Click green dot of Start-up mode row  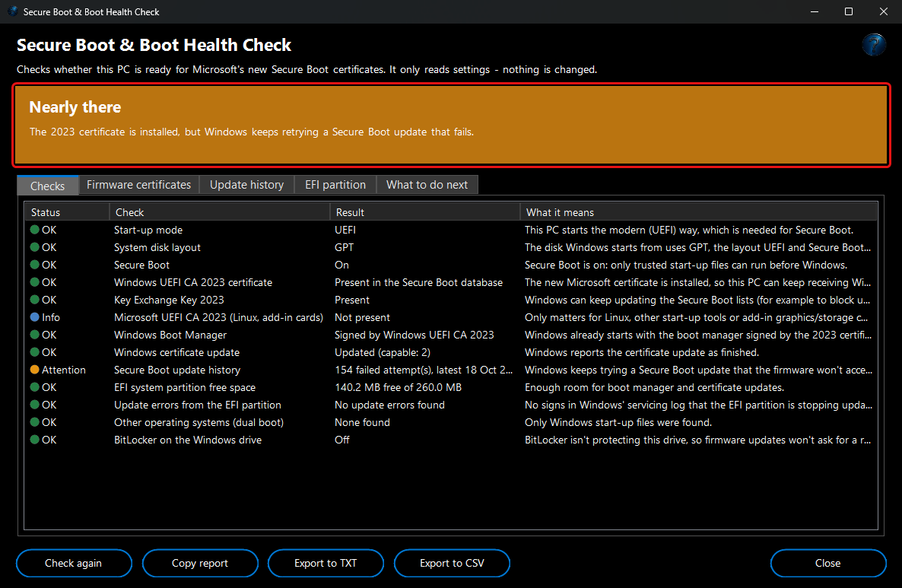coord(34,230)
